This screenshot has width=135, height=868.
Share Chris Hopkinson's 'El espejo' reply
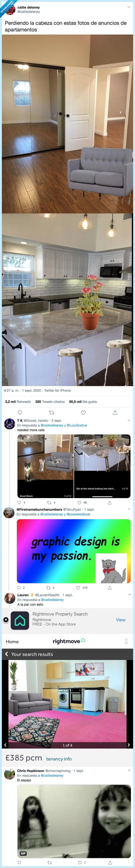pos(110,862)
